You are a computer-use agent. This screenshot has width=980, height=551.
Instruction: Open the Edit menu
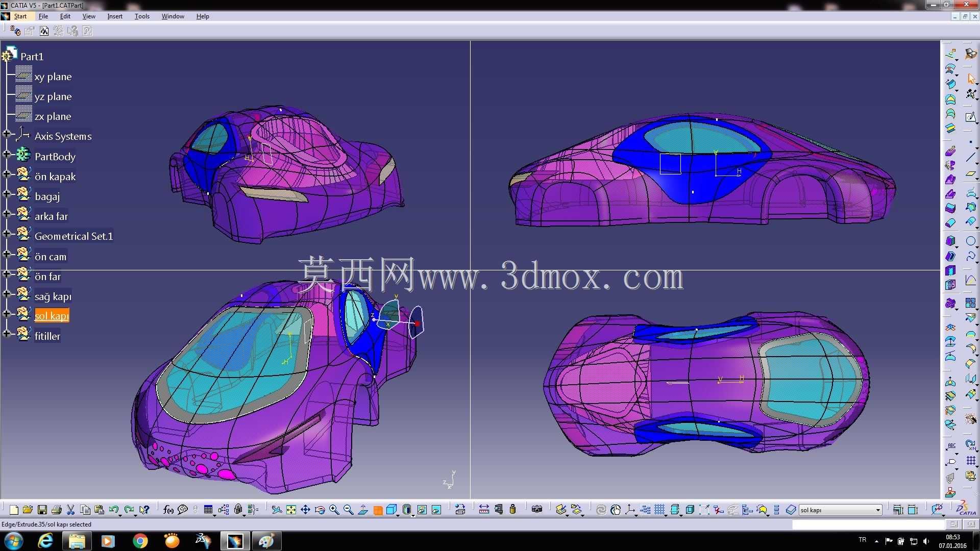65,16
